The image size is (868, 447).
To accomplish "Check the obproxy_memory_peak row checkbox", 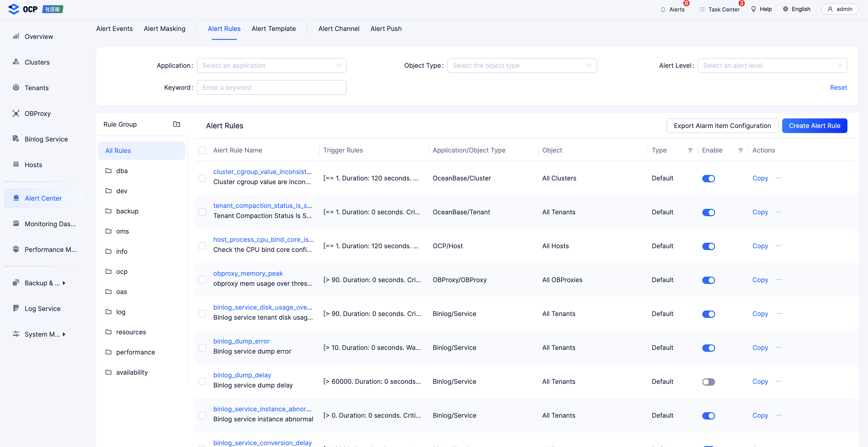I will coord(202,280).
